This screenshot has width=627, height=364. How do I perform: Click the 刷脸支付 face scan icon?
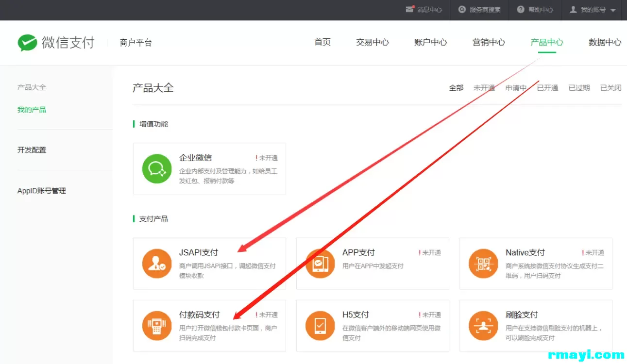(x=483, y=326)
